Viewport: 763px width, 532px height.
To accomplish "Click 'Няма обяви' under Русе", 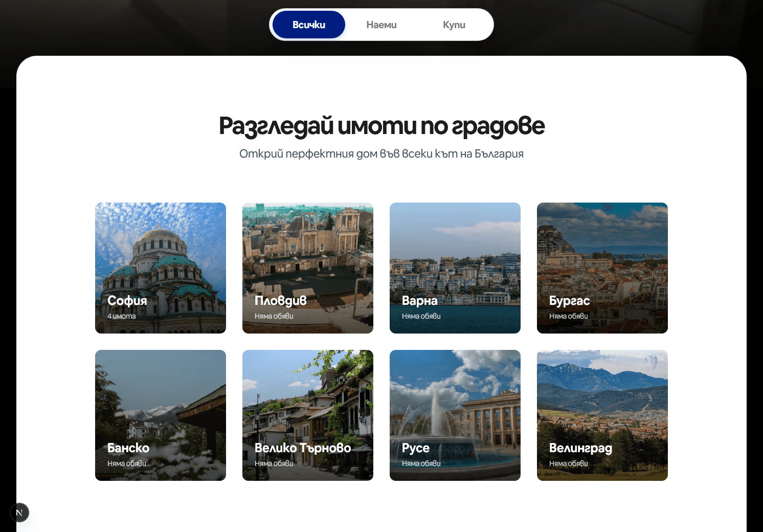I will pyautogui.click(x=421, y=463).
